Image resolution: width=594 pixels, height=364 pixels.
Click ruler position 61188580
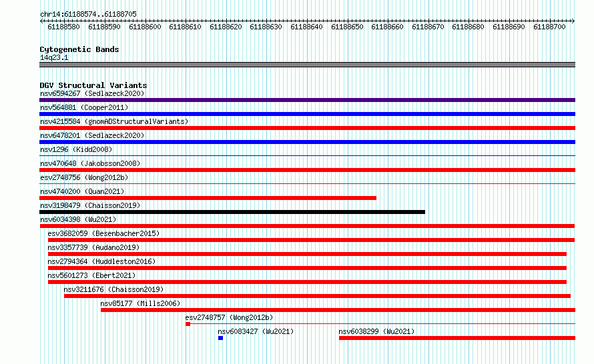pos(63,27)
